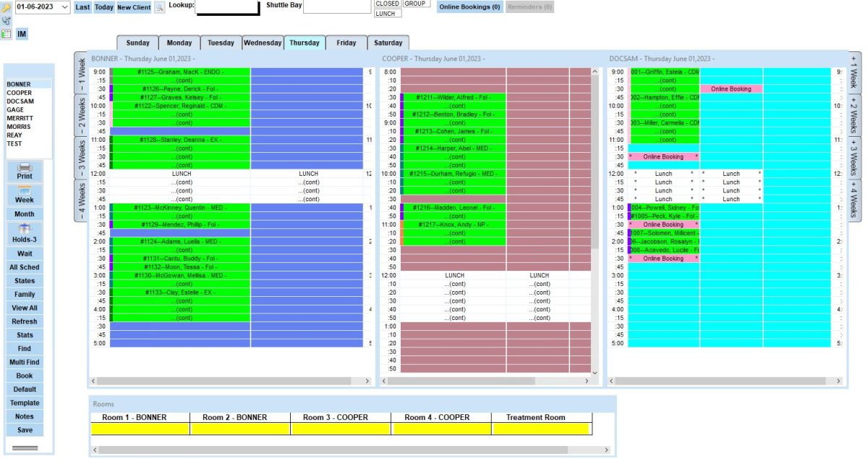The height and width of the screenshot is (459, 868).
Task: Open the Holds-3 icon button
Action: (x=25, y=233)
